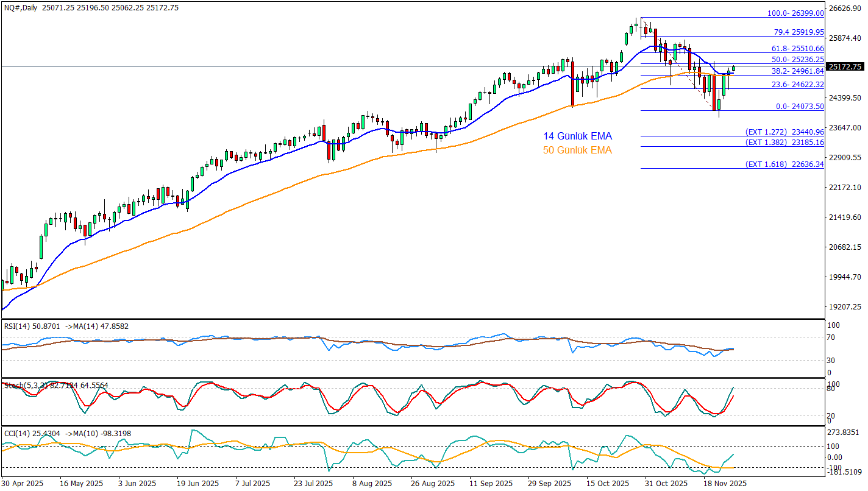Viewport: 868px width, 491px height.
Task: Click the orange 50 Günlük EMA text label
Action: tap(577, 150)
